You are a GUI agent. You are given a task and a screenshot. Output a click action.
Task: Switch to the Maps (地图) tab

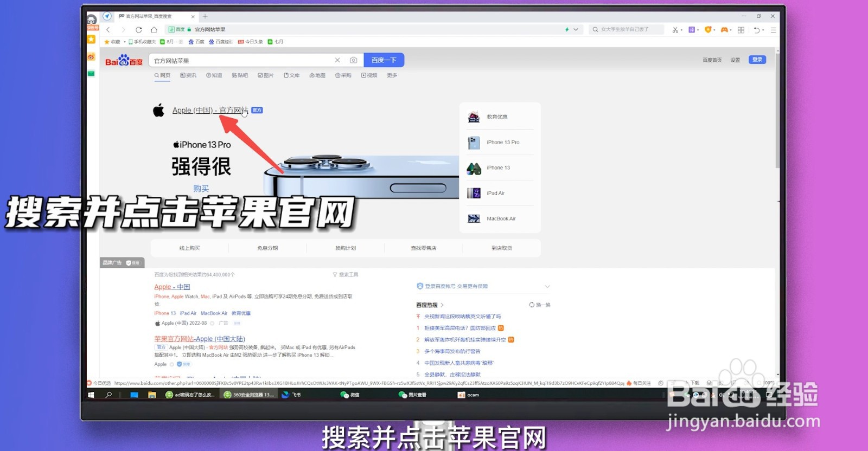pyautogui.click(x=317, y=75)
